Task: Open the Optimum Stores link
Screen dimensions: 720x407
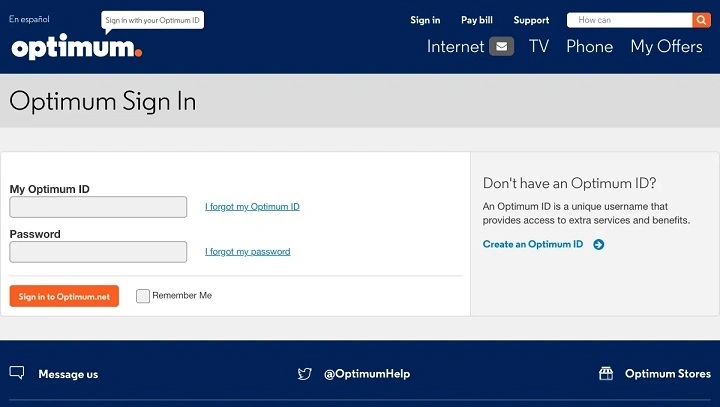Action: tap(668, 374)
